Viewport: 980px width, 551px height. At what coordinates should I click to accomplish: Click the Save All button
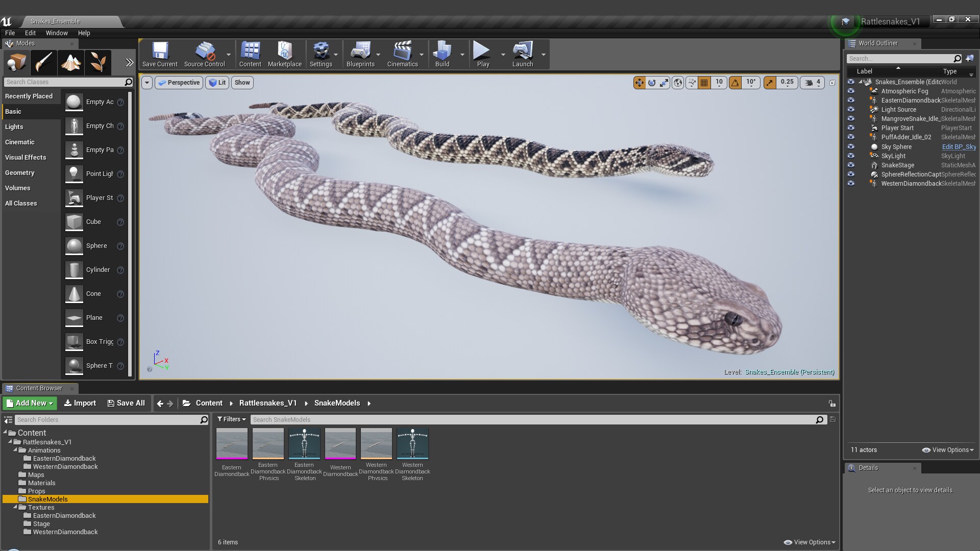point(126,403)
